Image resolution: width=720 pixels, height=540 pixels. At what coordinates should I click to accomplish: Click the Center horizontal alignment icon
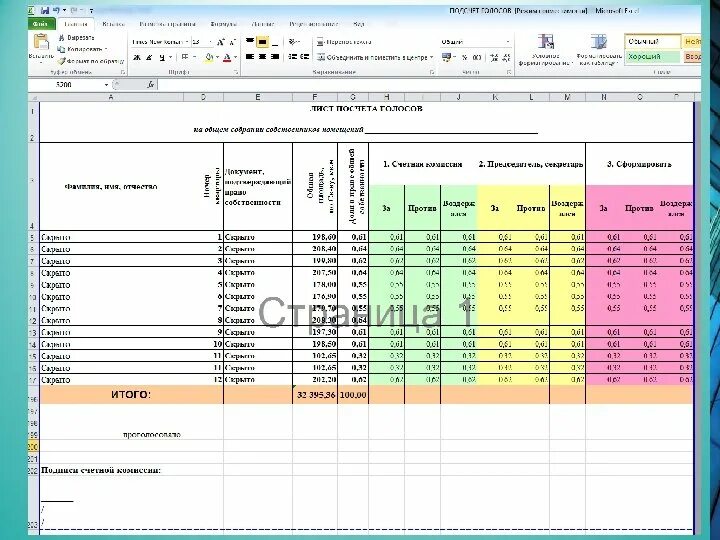[x=262, y=57]
